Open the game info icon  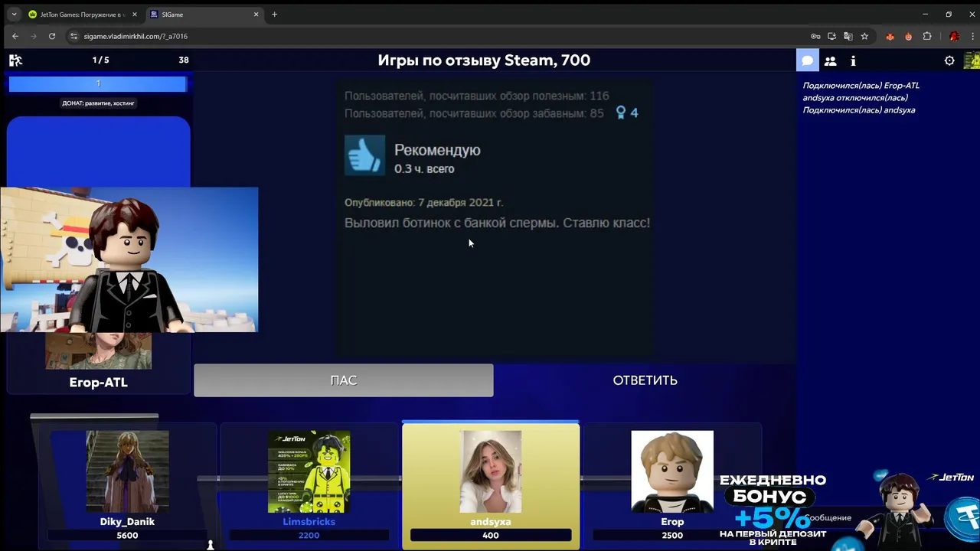pos(853,60)
